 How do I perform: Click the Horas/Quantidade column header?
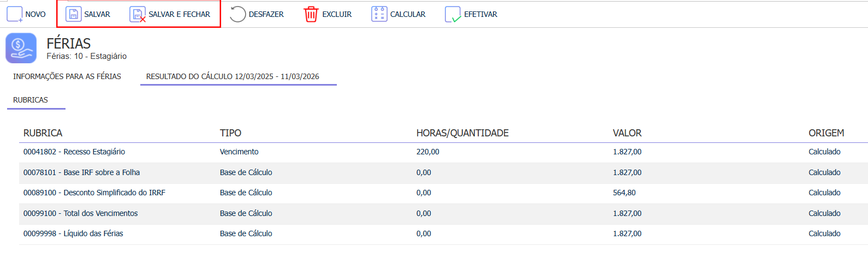462,133
